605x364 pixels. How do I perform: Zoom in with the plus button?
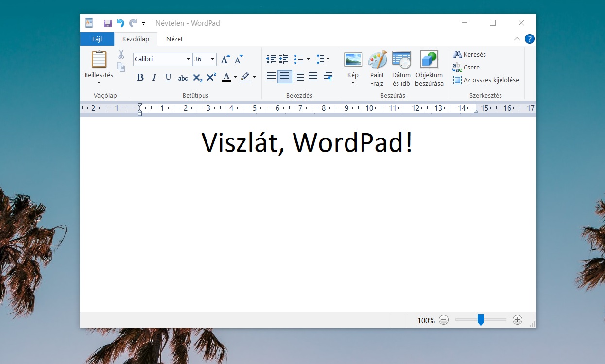518,320
